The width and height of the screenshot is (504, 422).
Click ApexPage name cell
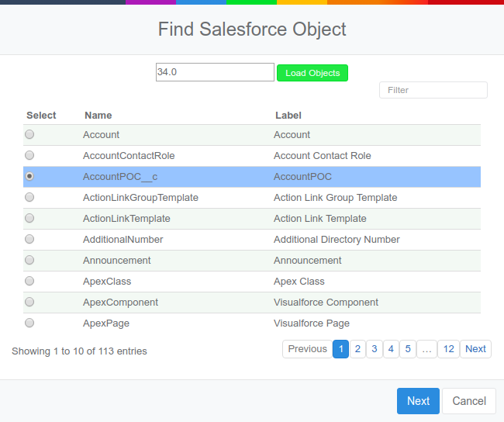[x=106, y=323]
